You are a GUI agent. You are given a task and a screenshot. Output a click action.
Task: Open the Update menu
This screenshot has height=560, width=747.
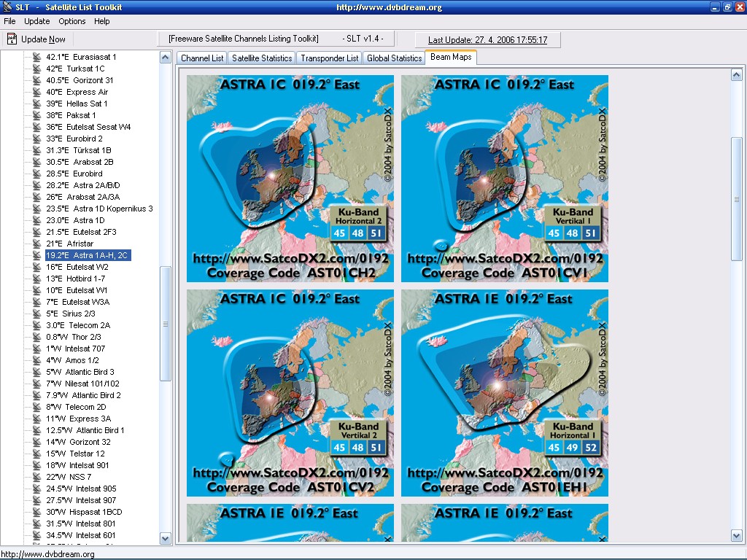click(x=36, y=21)
